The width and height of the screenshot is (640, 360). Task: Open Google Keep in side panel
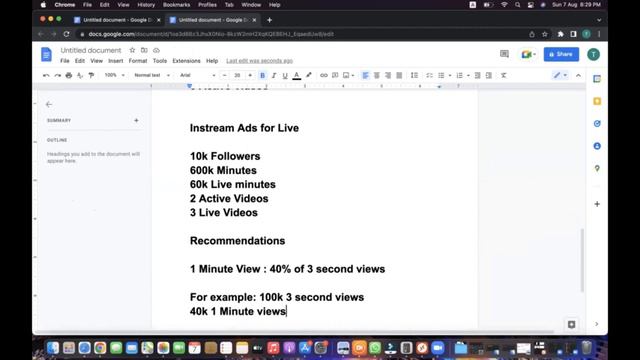[597, 101]
